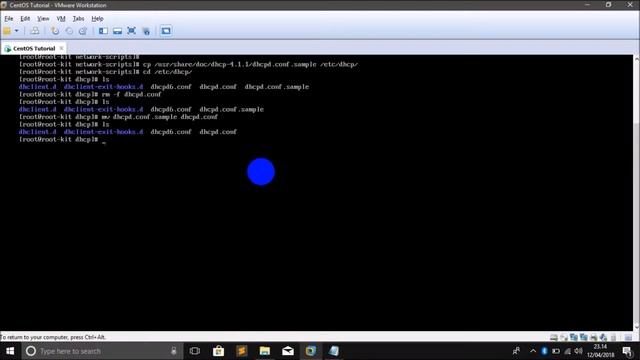Viewport: 640px width, 360px height.
Task: Open File Explorer from the taskbar
Action: point(265,351)
